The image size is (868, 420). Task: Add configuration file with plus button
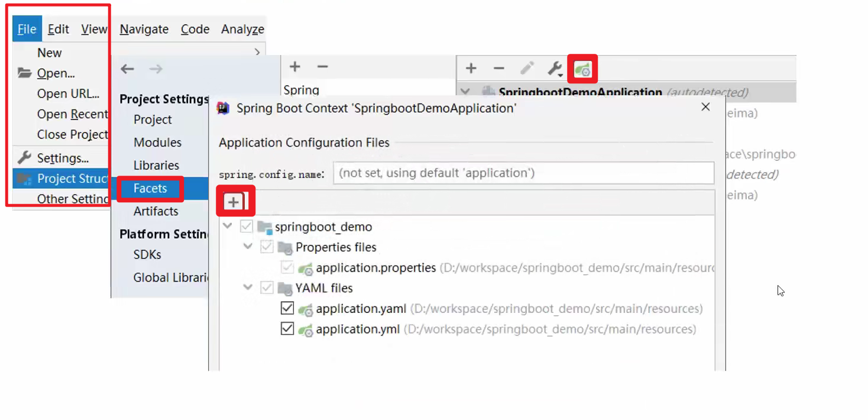(x=234, y=202)
